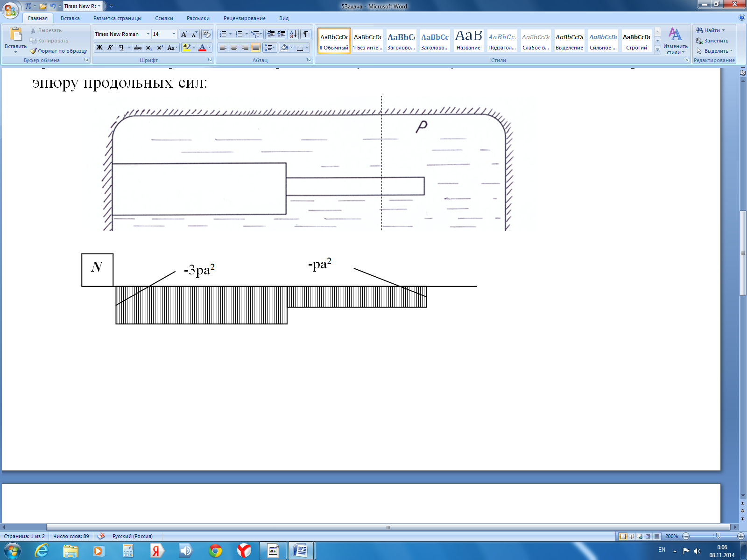747x560 pixels.
Task: Open the Change Case (Aa) dropdown
Action: pyautogui.click(x=172, y=48)
